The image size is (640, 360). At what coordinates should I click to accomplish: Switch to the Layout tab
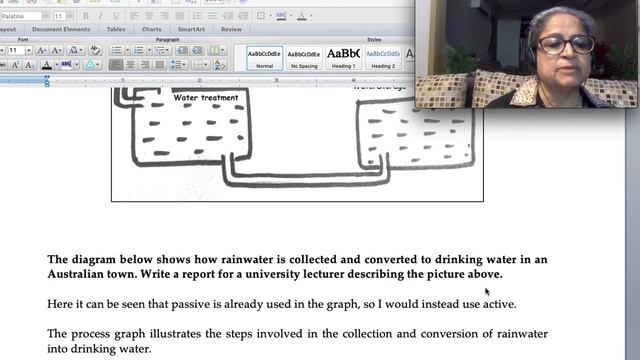pyautogui.click(x=8, y=29)
